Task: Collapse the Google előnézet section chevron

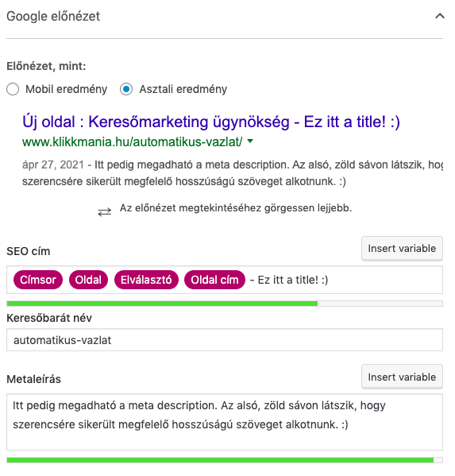Action: pyautogui.click(x=440, y=16)
